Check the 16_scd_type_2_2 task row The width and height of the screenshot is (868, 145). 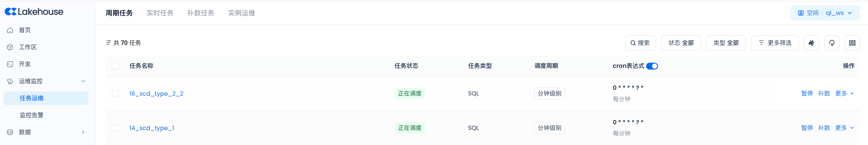115,94
